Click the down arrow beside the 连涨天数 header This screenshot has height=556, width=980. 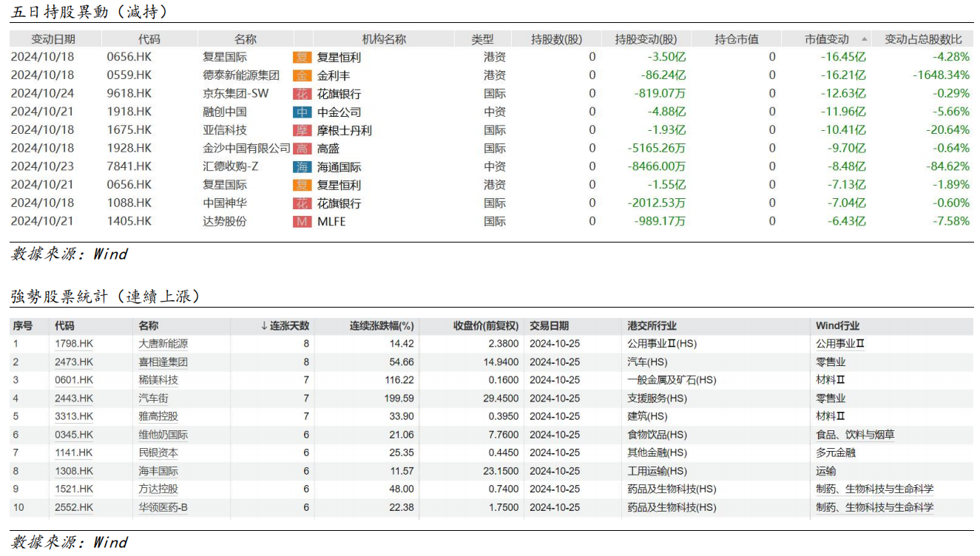(x=264, y=325)
